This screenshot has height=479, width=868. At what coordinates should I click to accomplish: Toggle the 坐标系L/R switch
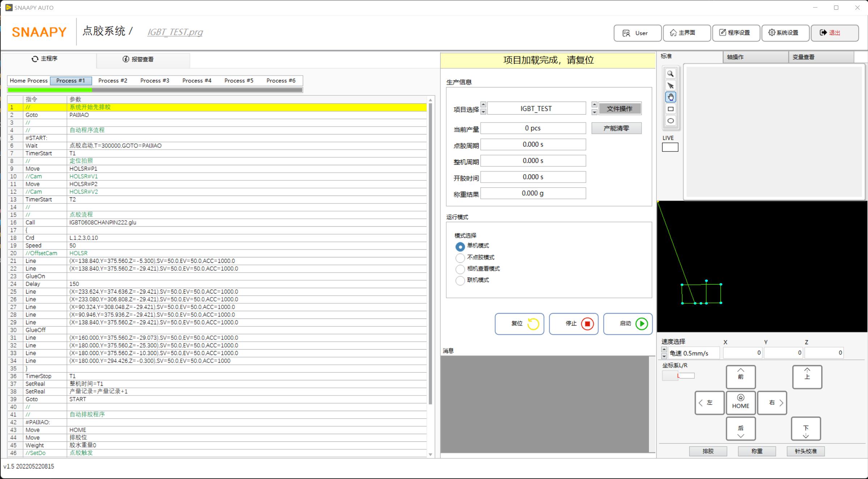click(x=678, y=376)
